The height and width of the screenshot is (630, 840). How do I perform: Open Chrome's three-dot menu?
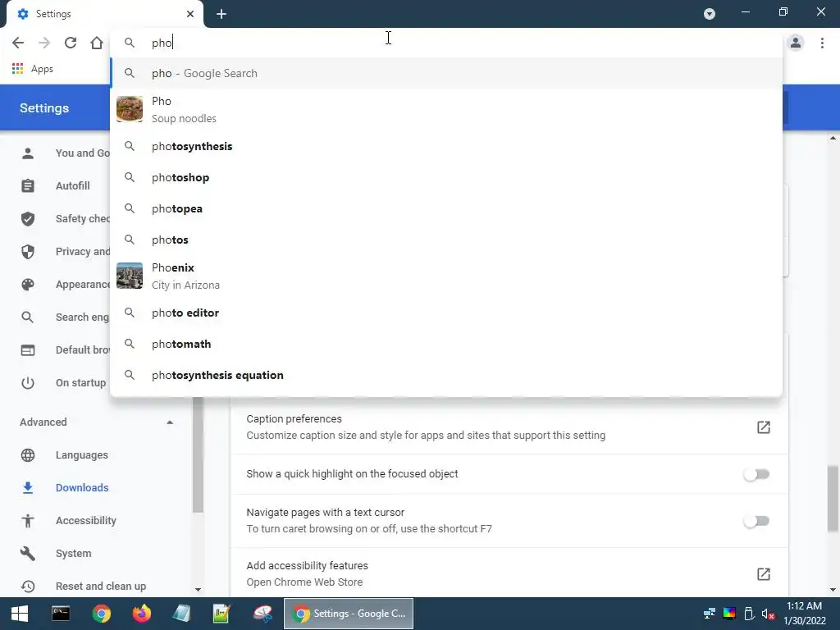[x=822, y=43]
